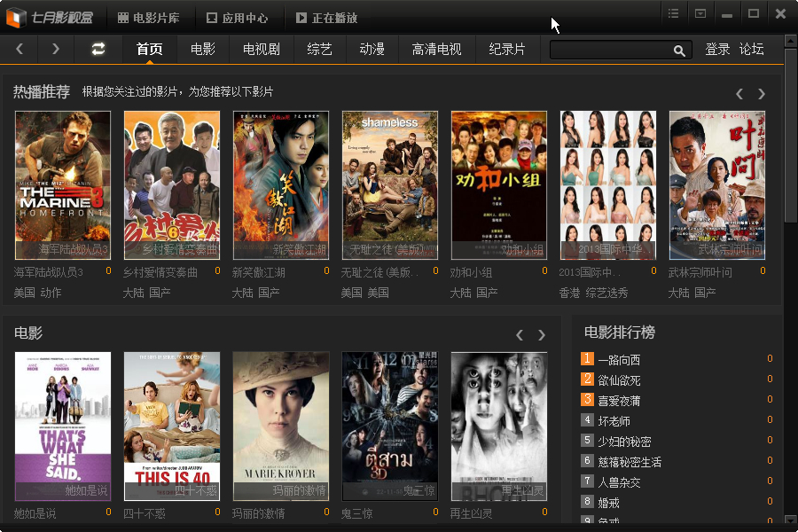Click scrollbar up arrow
The width and height of the screenshot is (798, 532).
click(790, 40)
